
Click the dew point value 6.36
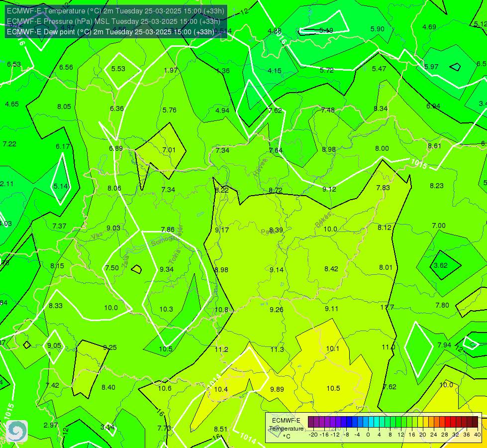(117, 109)
